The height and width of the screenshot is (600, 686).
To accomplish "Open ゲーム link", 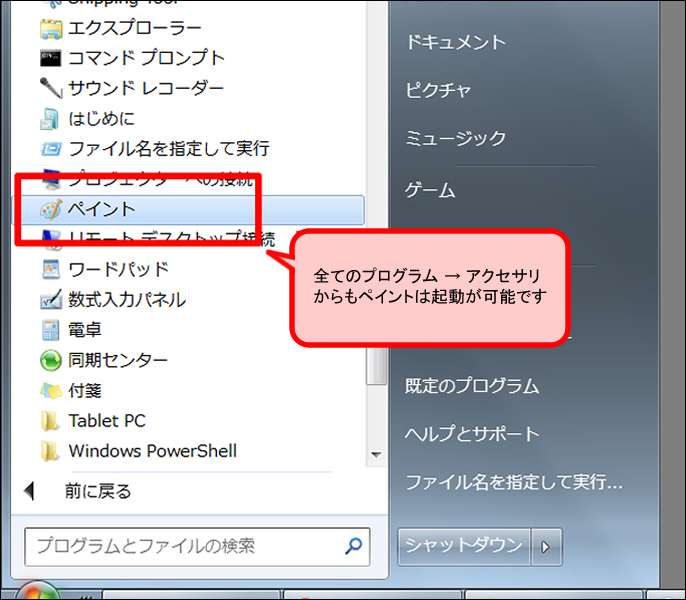I will 430,190.
